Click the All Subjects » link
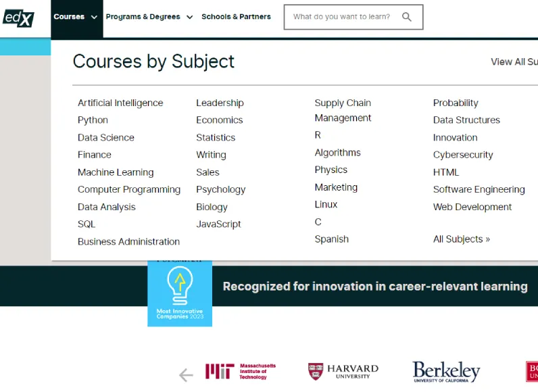The width and height of the screenshot is (538, 392). [x=462, y=239]
